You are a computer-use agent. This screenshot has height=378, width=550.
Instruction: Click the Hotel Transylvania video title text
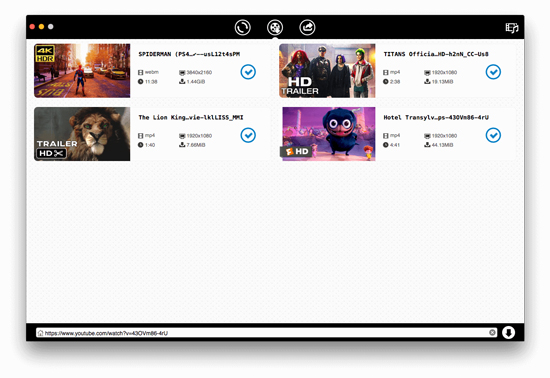click(436, 117)
